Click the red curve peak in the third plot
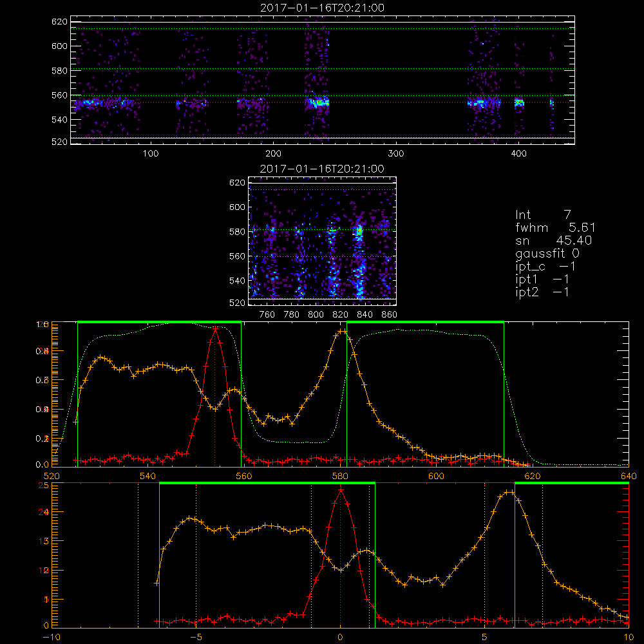Image resolution: width=644 pixels, height=644 pixels. click(x=215, y=328)
